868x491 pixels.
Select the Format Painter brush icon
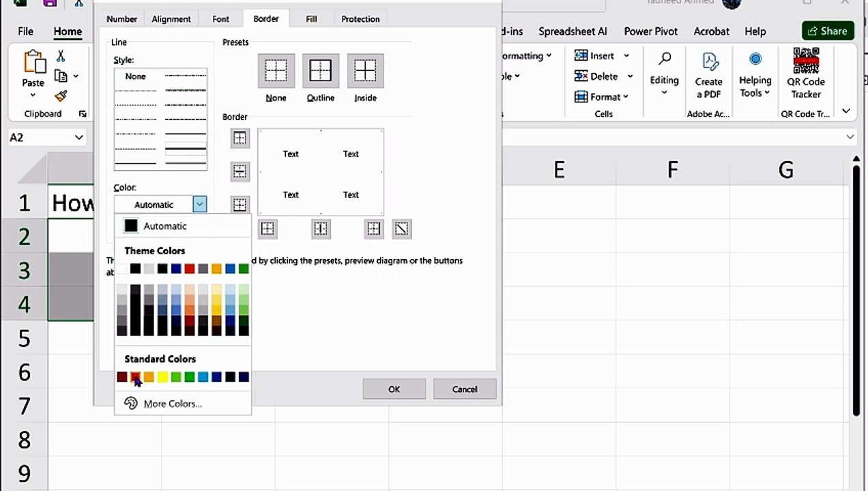[61, 96]
